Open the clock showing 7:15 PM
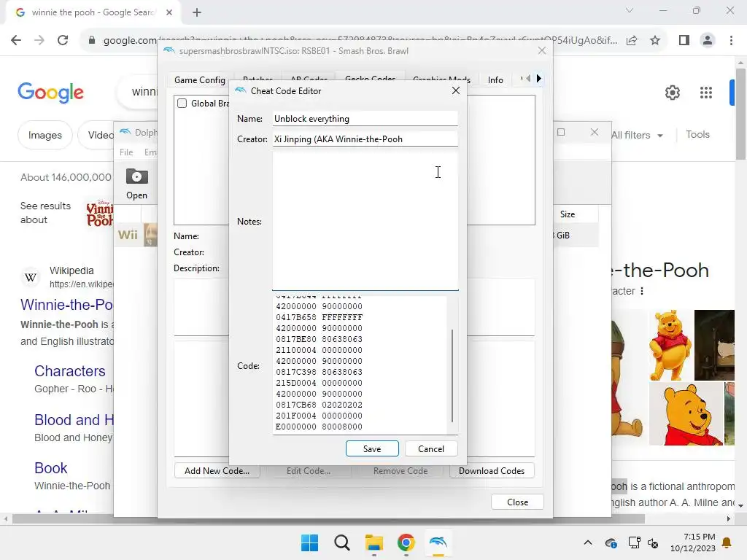The width and height of the screenshot is (747, 560). pos(693,542)
